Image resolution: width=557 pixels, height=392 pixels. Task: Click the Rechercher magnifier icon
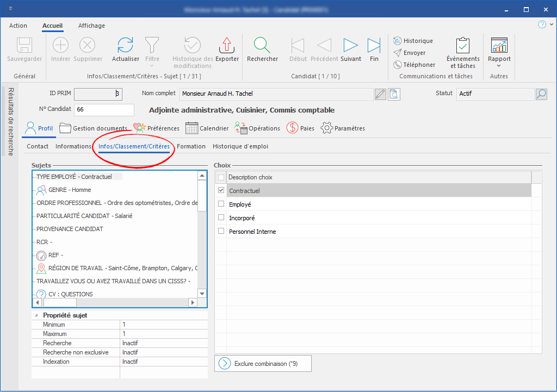(262, 46)
